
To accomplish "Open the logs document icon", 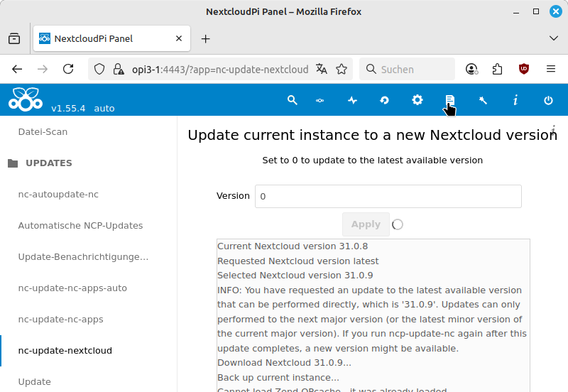I will (449, 100).
